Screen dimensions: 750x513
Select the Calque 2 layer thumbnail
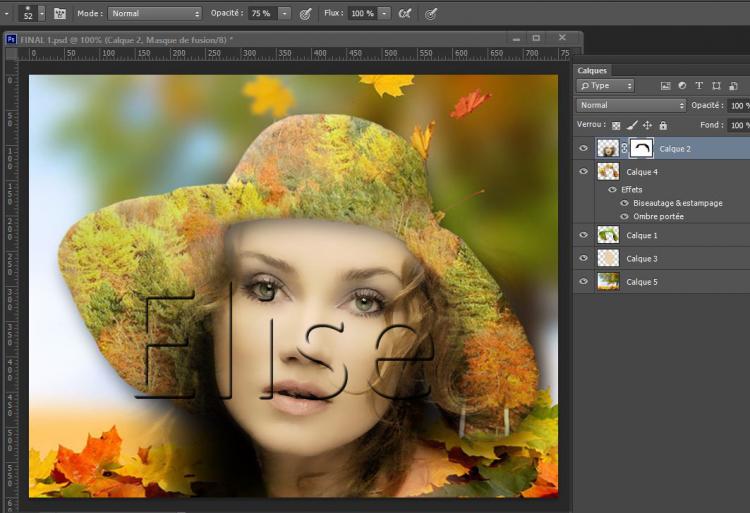pyautogui.click(x=608, y=149)
